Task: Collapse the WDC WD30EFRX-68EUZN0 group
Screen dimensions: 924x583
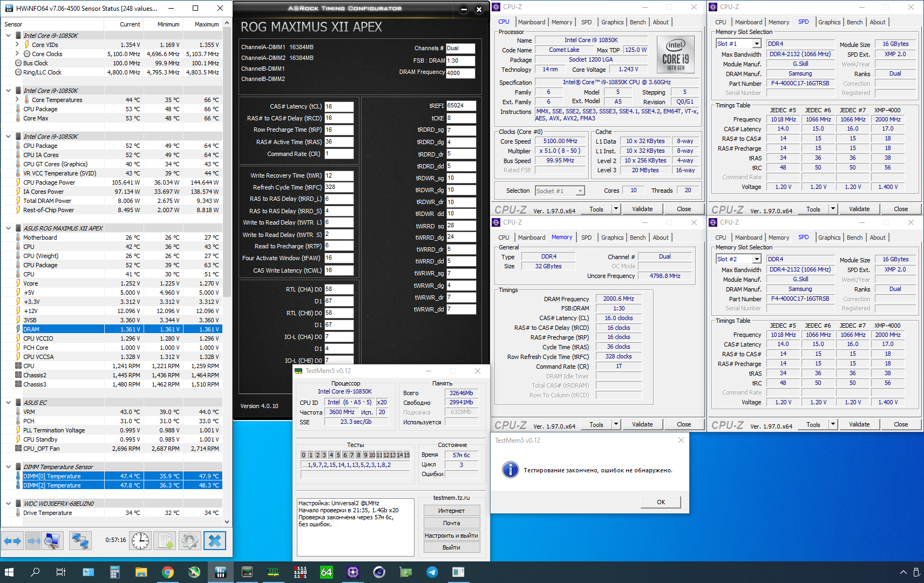Action: pyautogui.click(x=8, y=504)
